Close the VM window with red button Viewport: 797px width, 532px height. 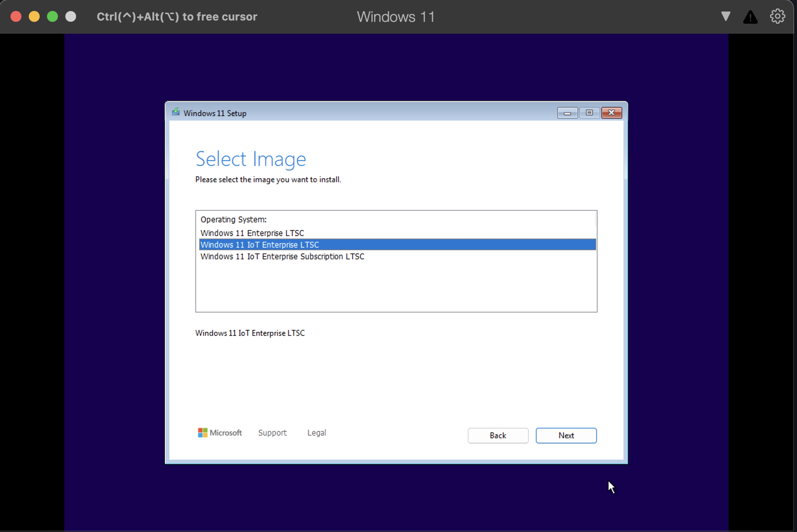[x=16, y=16]
